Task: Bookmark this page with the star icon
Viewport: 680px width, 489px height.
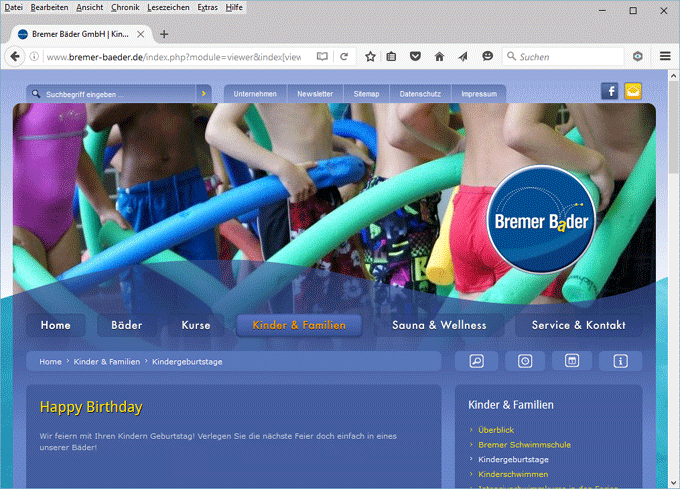Action: point(370,56)
